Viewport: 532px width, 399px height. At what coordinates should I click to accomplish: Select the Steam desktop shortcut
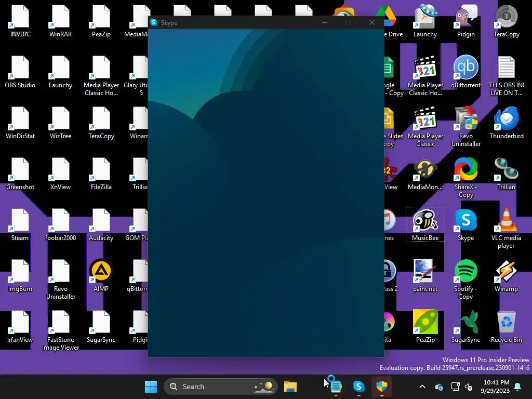(x=20, y=224)
